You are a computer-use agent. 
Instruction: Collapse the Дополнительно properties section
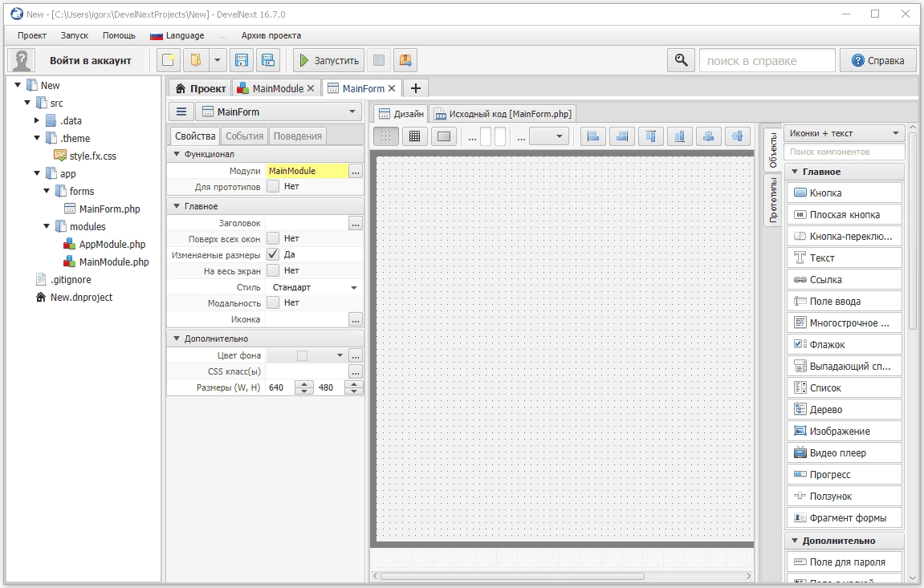pyautogui.click(x=176, y=339)
